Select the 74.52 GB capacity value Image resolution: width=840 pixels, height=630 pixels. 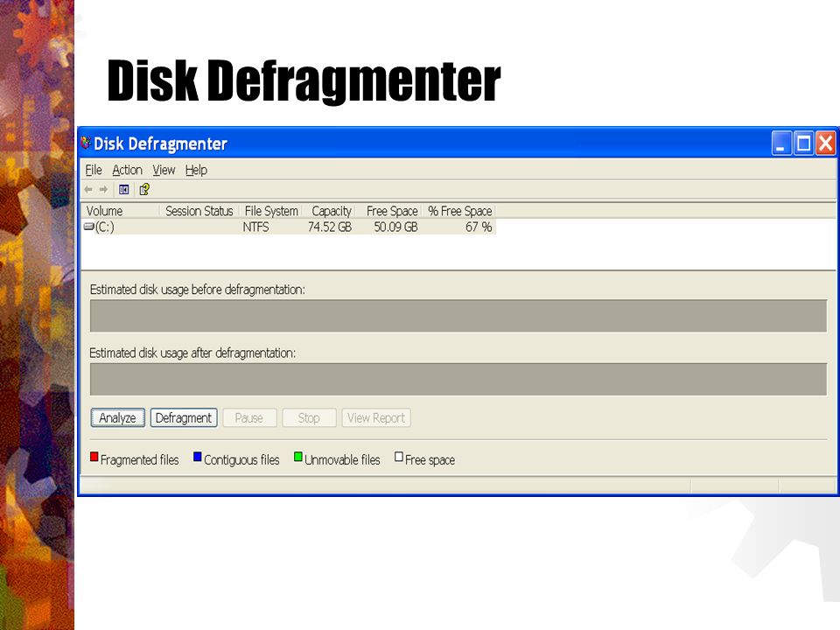[x=330, y=227]
